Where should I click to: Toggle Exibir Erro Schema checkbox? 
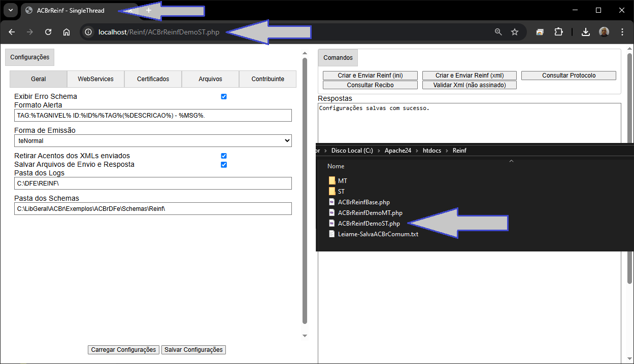(224, 96)
